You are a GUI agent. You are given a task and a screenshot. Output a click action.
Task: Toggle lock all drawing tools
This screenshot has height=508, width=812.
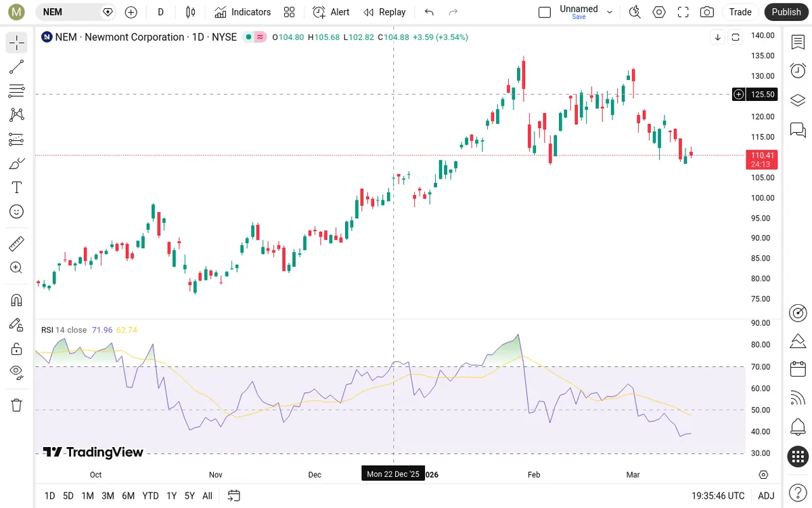[17, 349]
